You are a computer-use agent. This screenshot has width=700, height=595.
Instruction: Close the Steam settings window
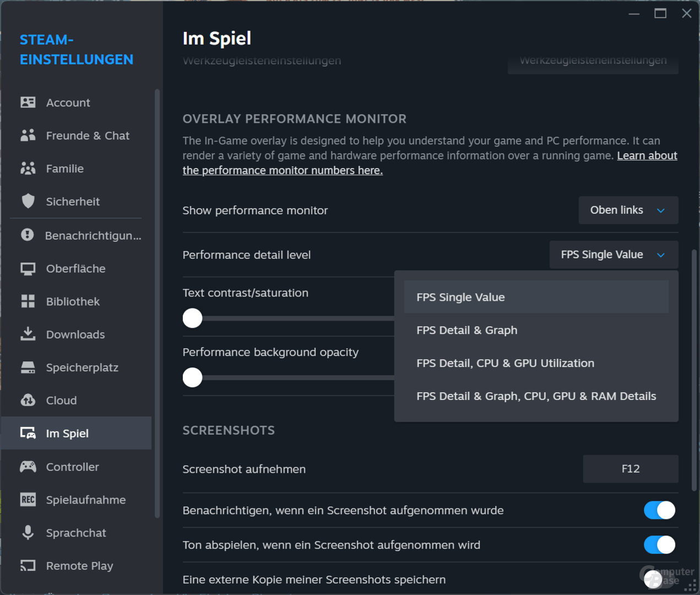click(686, 13)
